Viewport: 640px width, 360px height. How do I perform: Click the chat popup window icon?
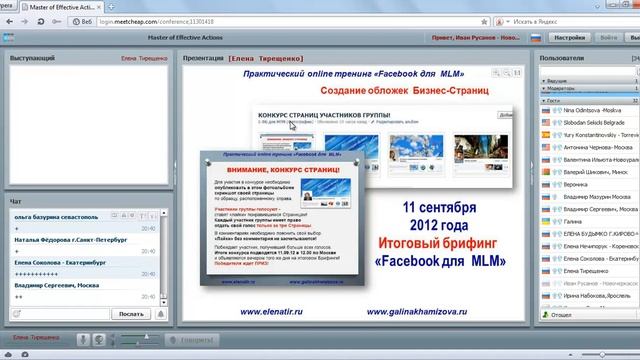pyautogui.click(x=115, y=216)
